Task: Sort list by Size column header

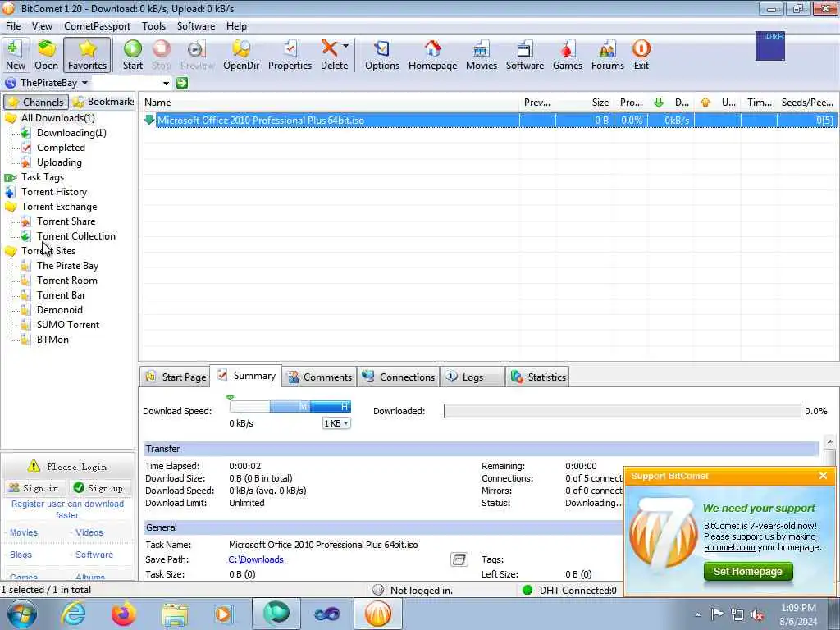Action: point(584,103)
